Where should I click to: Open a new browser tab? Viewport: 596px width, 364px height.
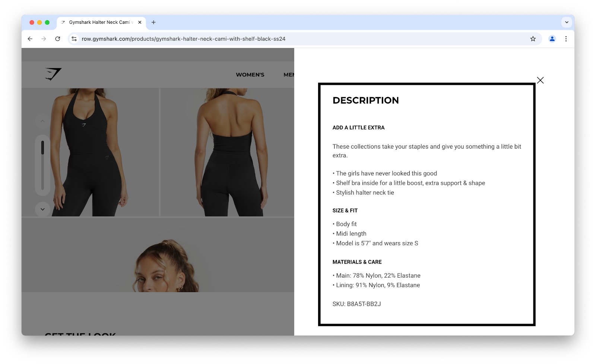153,22
